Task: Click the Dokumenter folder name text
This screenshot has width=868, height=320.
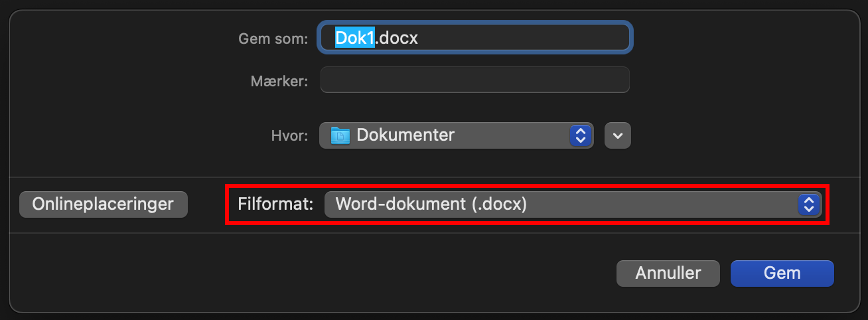Action: (405, 135)
